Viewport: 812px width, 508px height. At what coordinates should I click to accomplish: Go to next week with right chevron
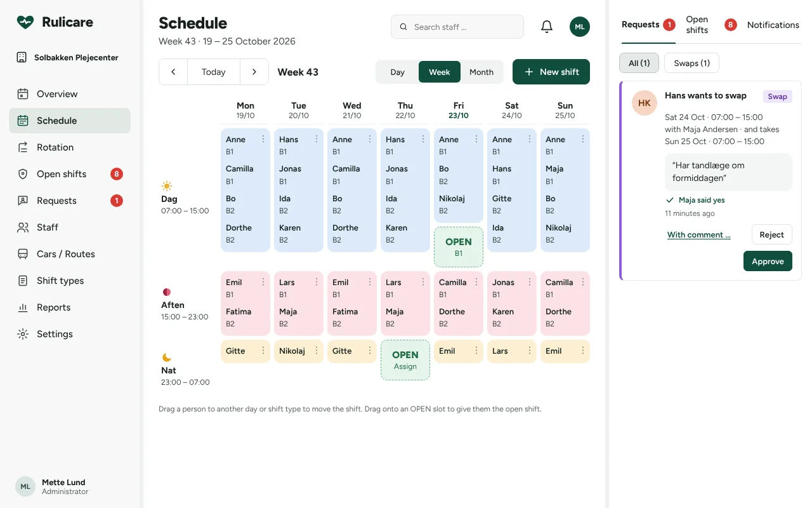(x=254, y=72)
